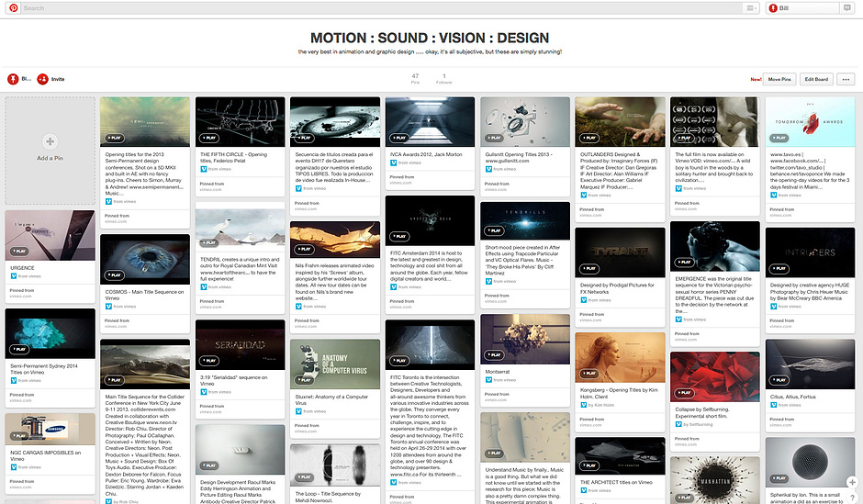Click the Invite collaborator button
This screenshot has height=504, width=863.
click(x=51, y=79)
